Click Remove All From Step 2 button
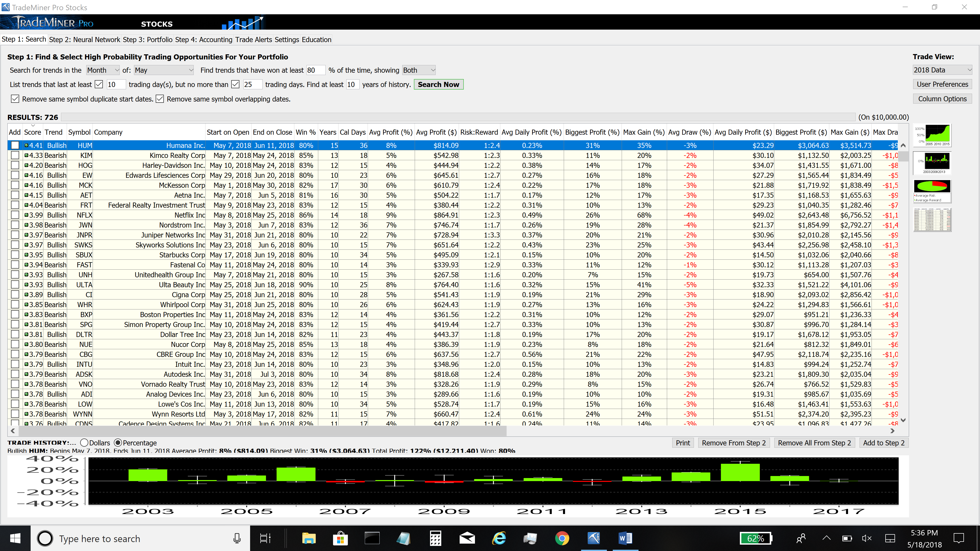 tap(815, 443)
